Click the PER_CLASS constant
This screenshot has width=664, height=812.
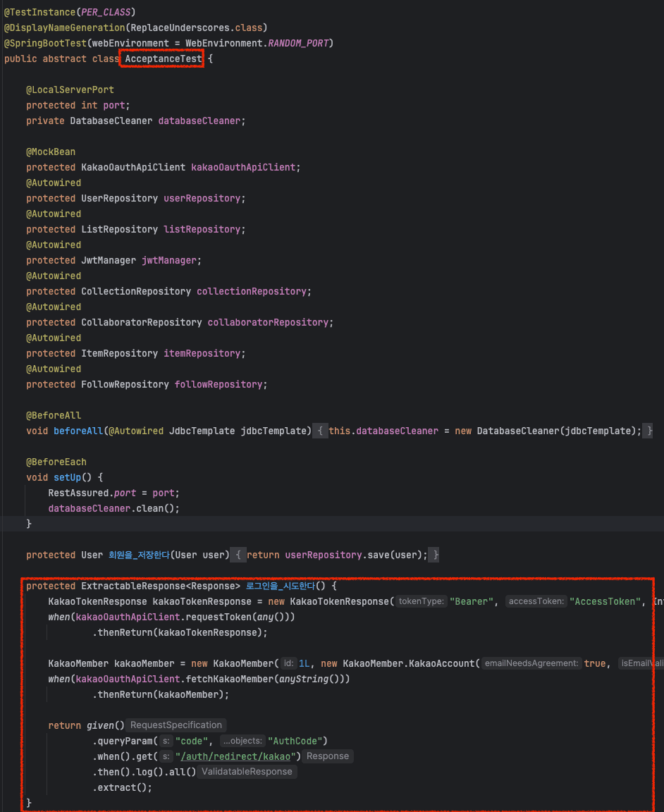coord(106,12)
